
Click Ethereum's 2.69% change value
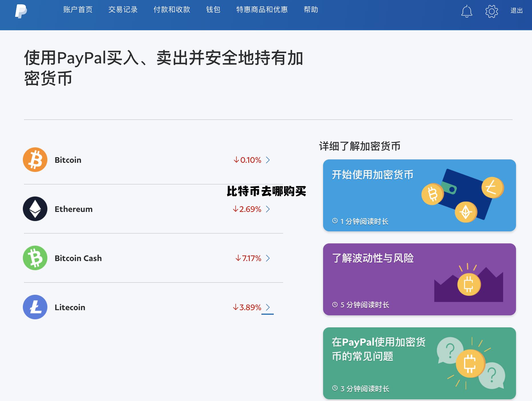click(x=247, y=209)
